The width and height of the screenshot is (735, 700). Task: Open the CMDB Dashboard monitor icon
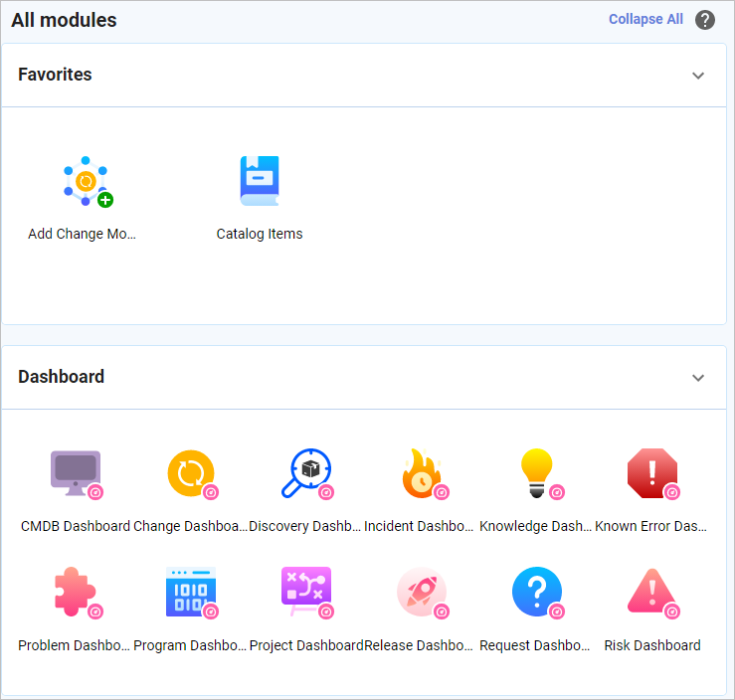click(76, 472)
